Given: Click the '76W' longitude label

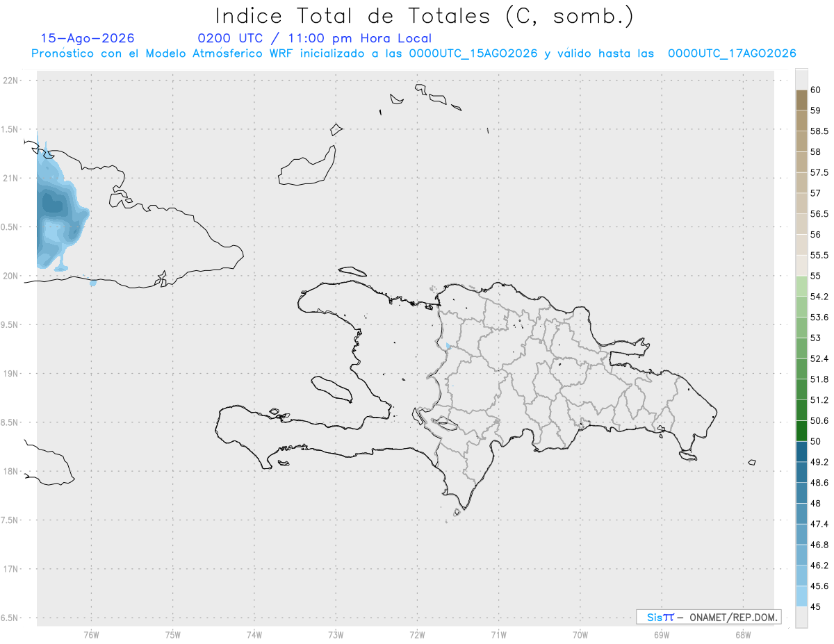Looking at the screenshot, I should (x=91, y=635).
